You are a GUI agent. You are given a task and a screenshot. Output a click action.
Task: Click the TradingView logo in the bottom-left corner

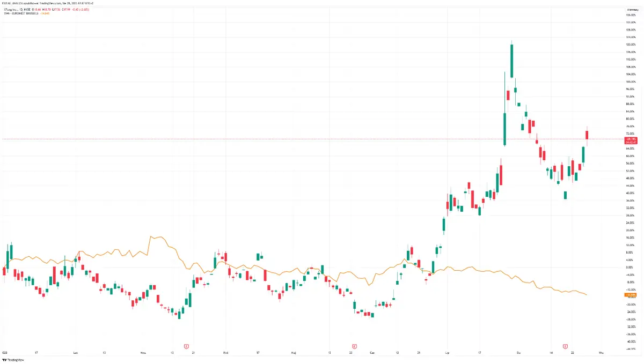(x=15, y=360)
